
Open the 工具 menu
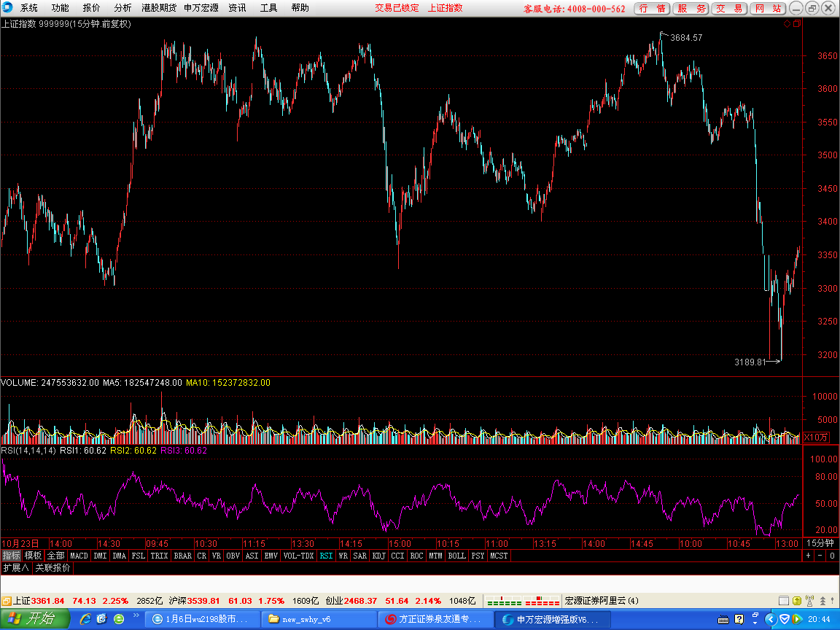pyautogui.click(x=268, y=8)
